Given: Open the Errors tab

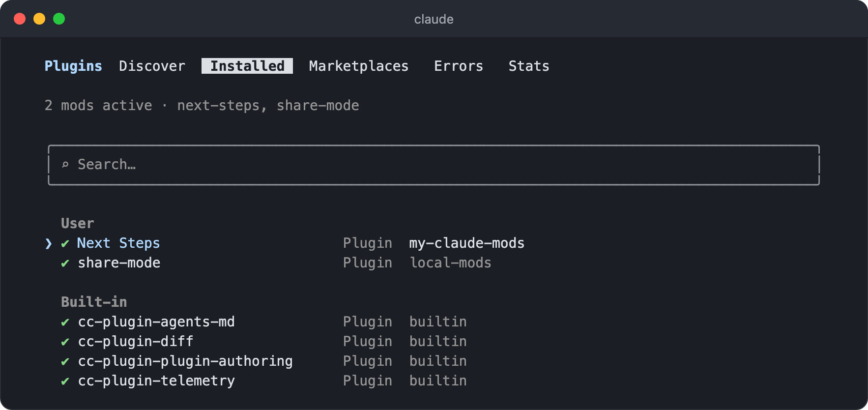Looking at the screenshot, I should pyautogui.click(x=459, y=66).
